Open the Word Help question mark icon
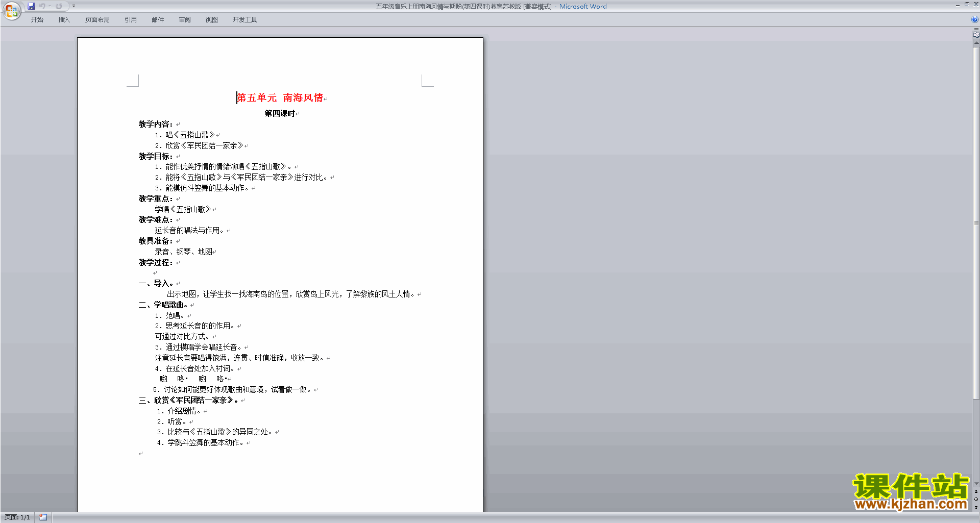980x523 pixels. pyautogui.click(x=975, y=19)
